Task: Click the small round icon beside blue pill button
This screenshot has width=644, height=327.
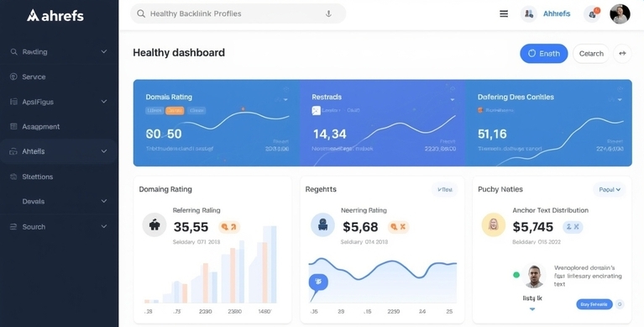Action: [620, 304]
